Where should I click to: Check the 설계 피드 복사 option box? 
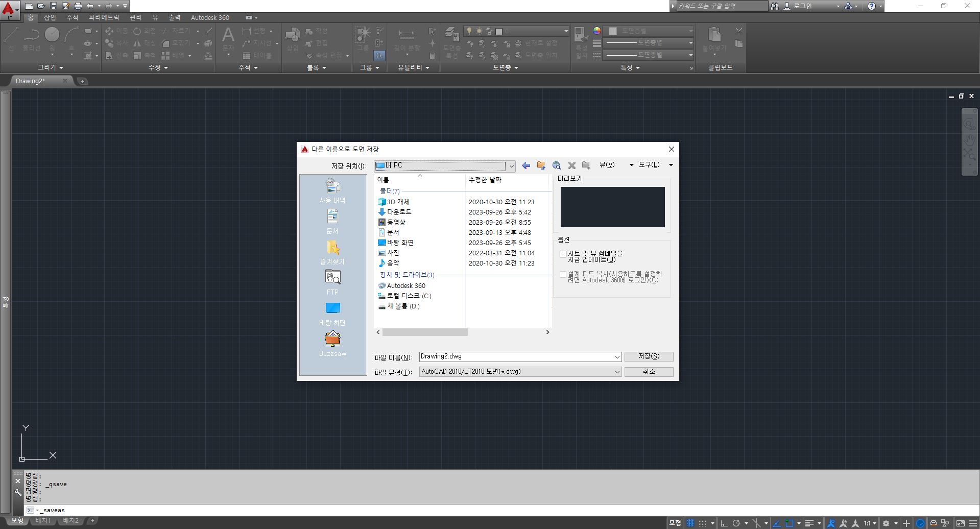[x=563, y=275]
